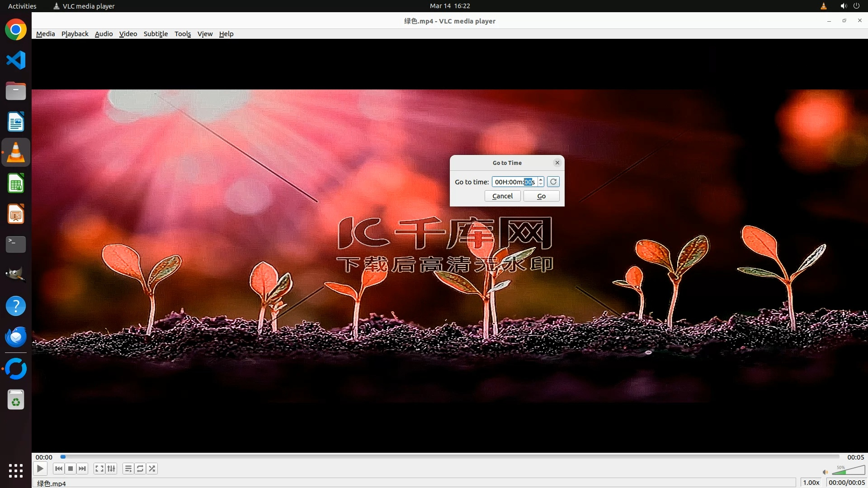Cancel the Go to Time dialog
This screenshot has width=868, height=488.
click(x=502, y=196)
